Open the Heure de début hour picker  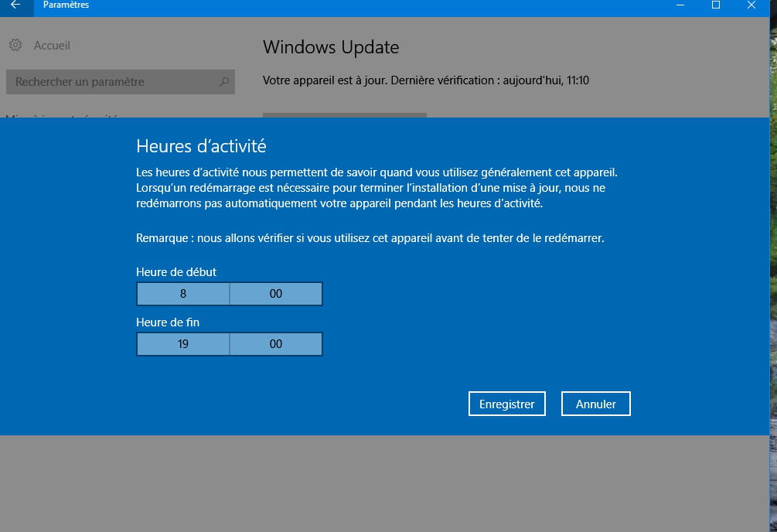click(183, 294)
